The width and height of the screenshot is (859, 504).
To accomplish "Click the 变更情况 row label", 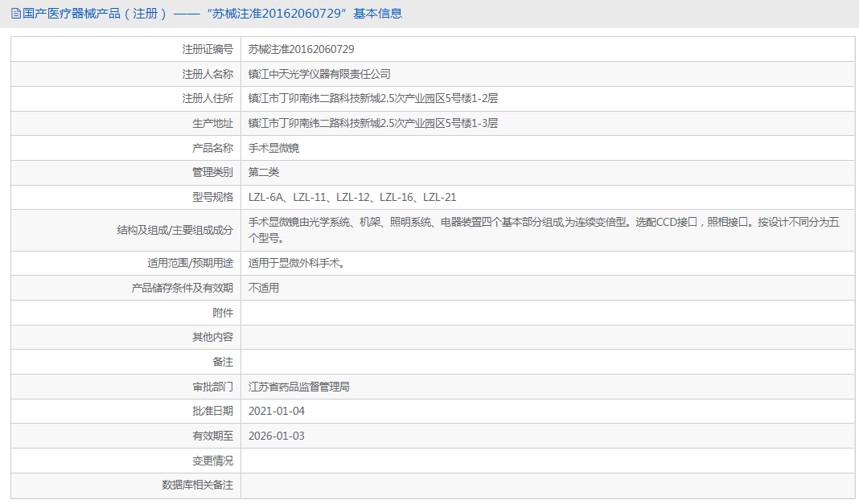I will pyautogui.click(x=212, y=461).
